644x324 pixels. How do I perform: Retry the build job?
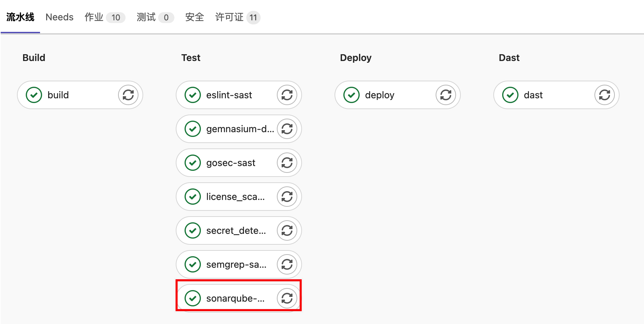click(128, 95)
